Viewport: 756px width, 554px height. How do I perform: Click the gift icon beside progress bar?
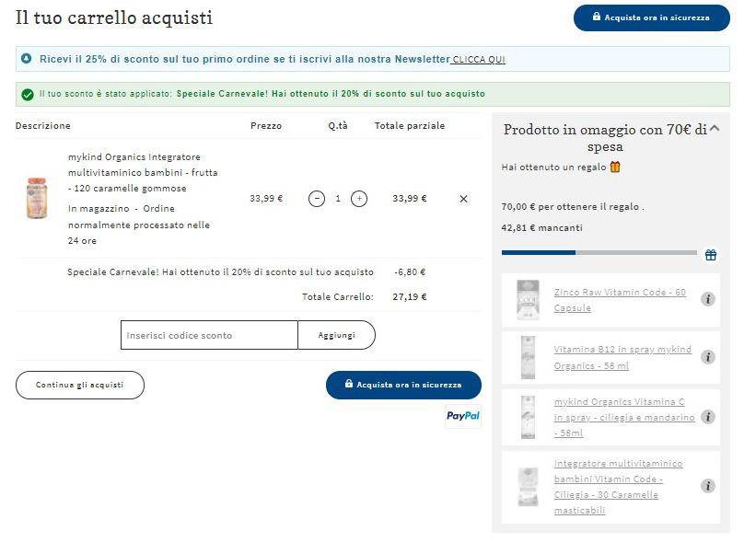(711, 254)
